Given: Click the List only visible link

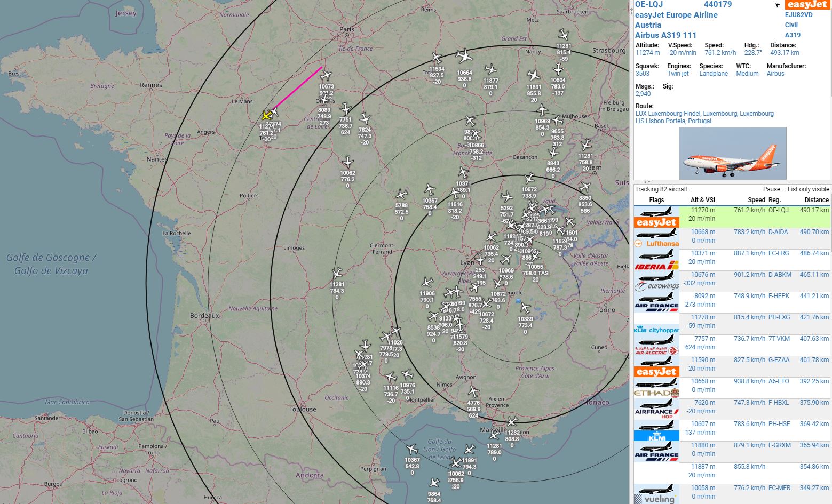Looking at the screenshot, I should tap(809, 189).
